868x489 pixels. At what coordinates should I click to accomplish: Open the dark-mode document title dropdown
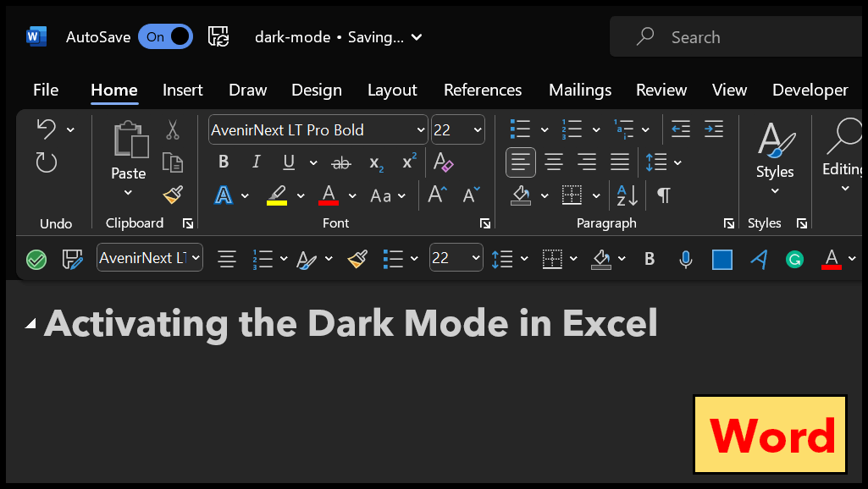coord(417,37)
